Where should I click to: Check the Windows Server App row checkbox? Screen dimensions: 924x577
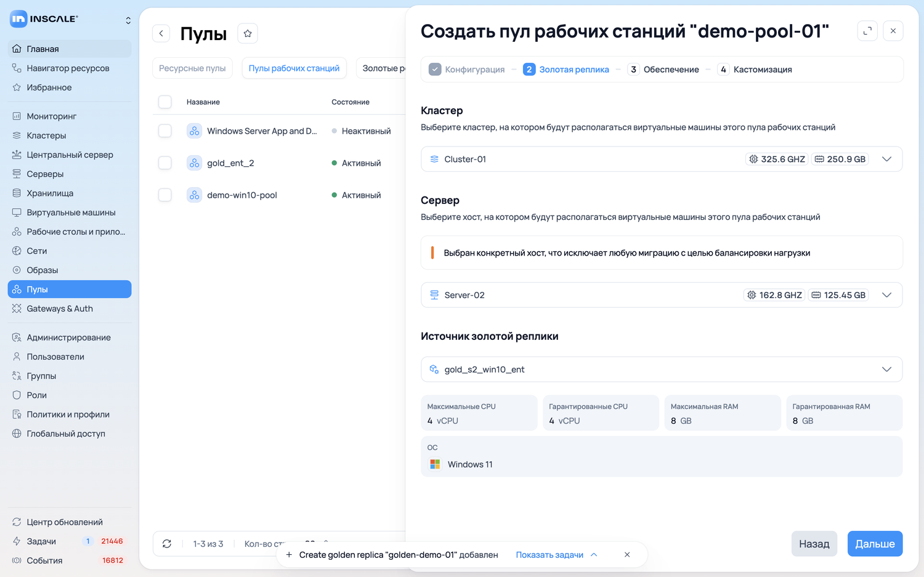pos(165,131)
